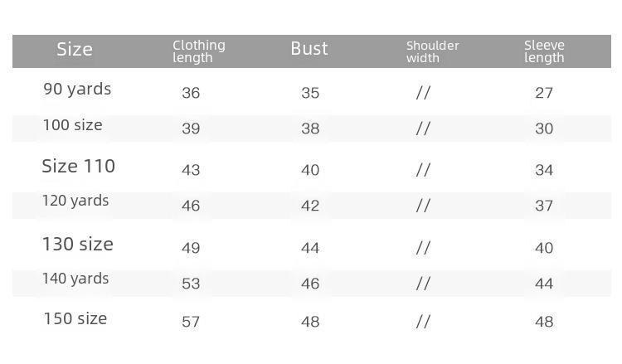
Task: Select sleeve length value 37
Action: coord(544,206)
